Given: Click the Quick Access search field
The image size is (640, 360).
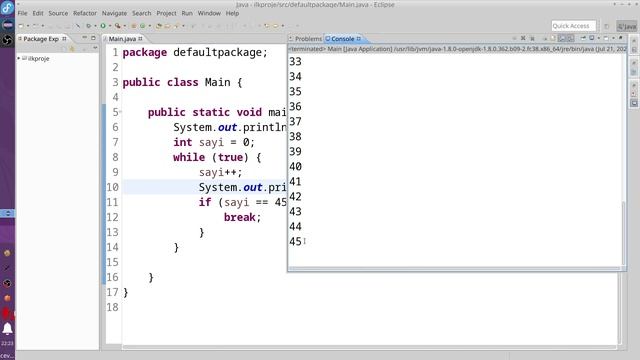Looking at the screenshot, I should [x=573, y=26].
